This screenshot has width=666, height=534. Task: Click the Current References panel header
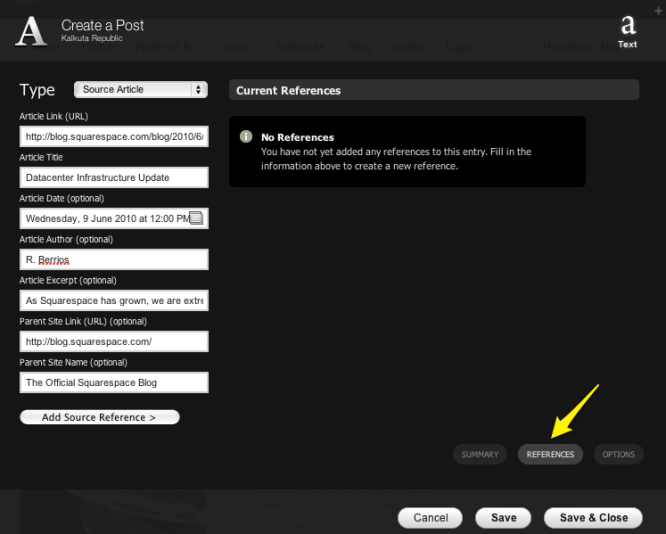[433, 90]
